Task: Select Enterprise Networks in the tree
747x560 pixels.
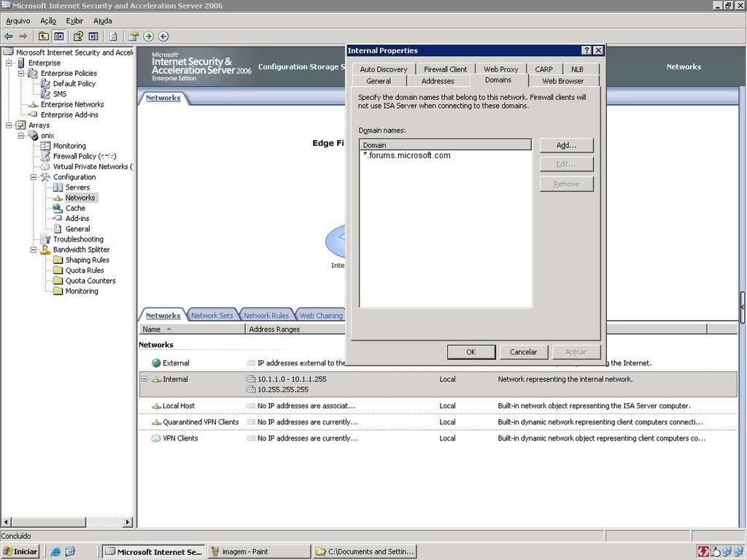Action: [72, 104]
